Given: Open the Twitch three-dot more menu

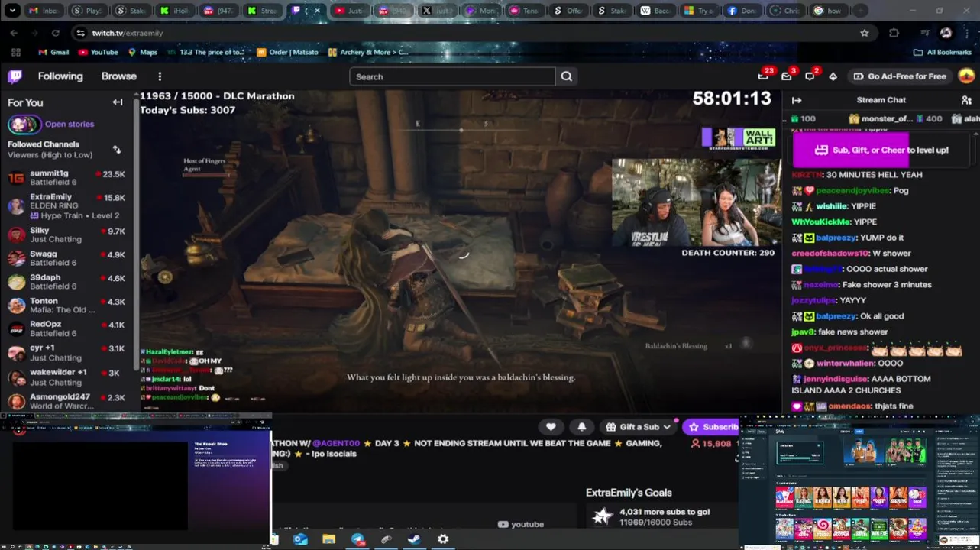Looking at the screenshot, I should [x=160, y=76].
